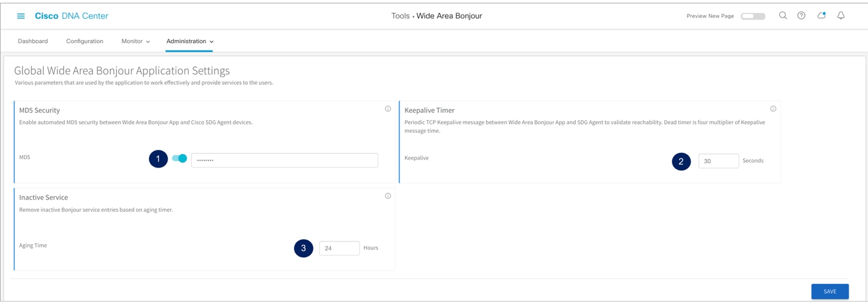Expand the Administration dropdown menu

pyautogui.click(x=190, y=41)
